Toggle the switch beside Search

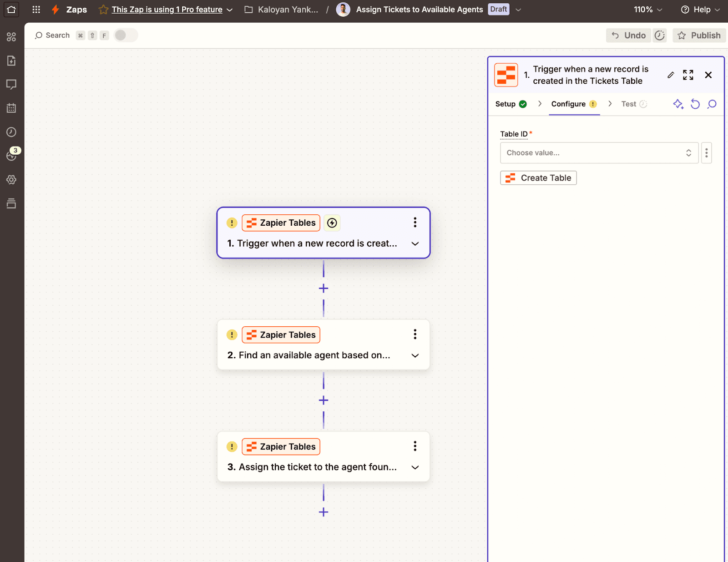126,35
